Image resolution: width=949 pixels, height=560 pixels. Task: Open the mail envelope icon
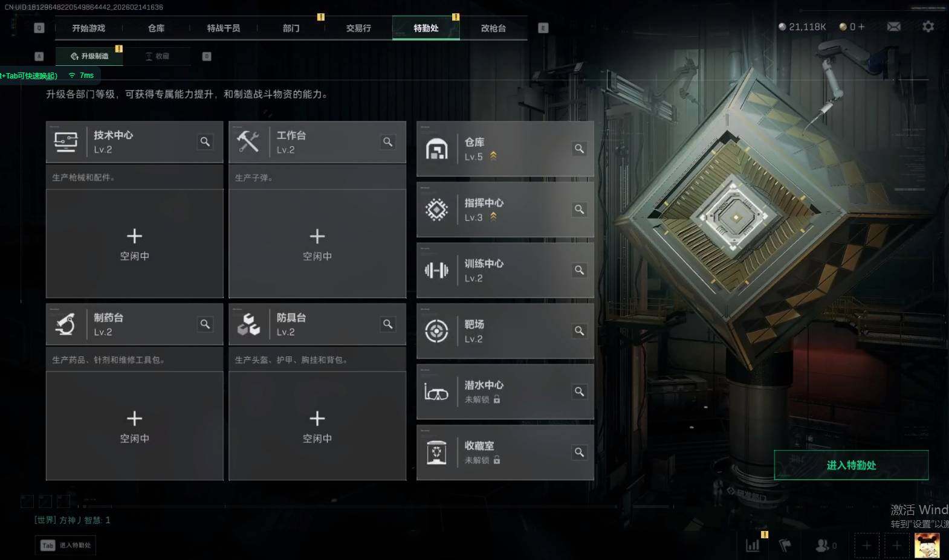point(893,27)
